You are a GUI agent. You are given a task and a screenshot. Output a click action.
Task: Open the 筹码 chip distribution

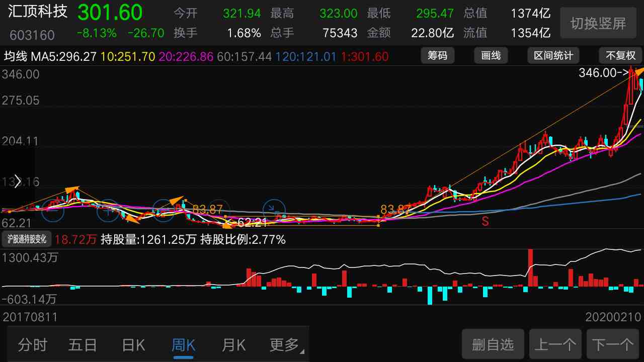tap(437, 56)
